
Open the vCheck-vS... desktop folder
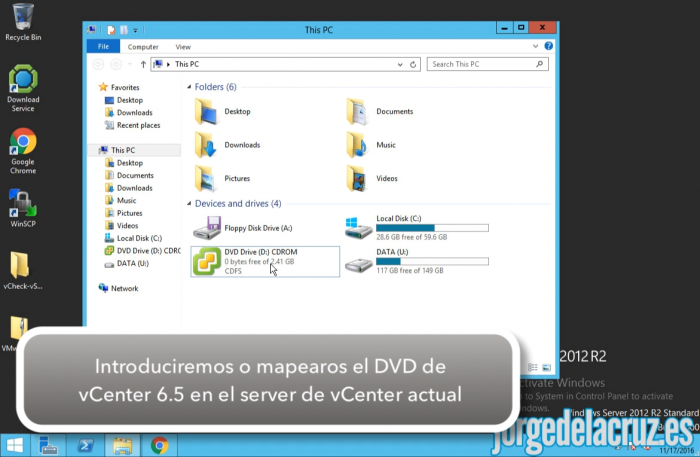pos(22,271)
